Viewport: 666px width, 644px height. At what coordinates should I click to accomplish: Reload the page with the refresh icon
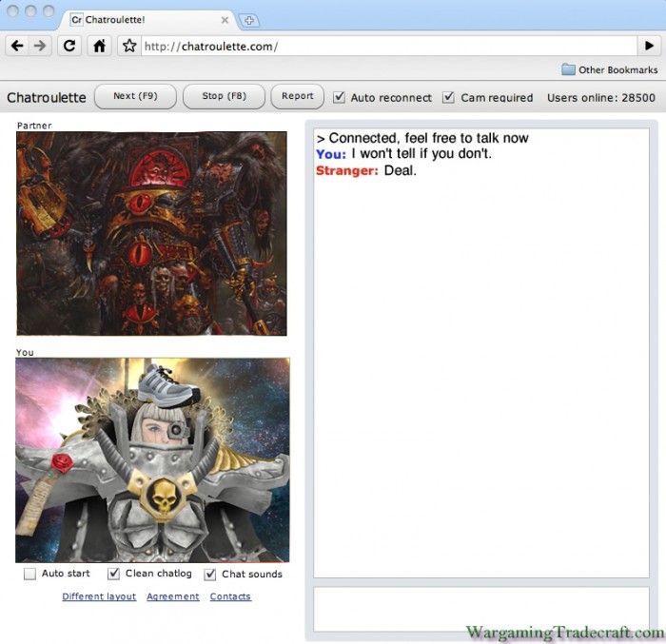point(69,46)
